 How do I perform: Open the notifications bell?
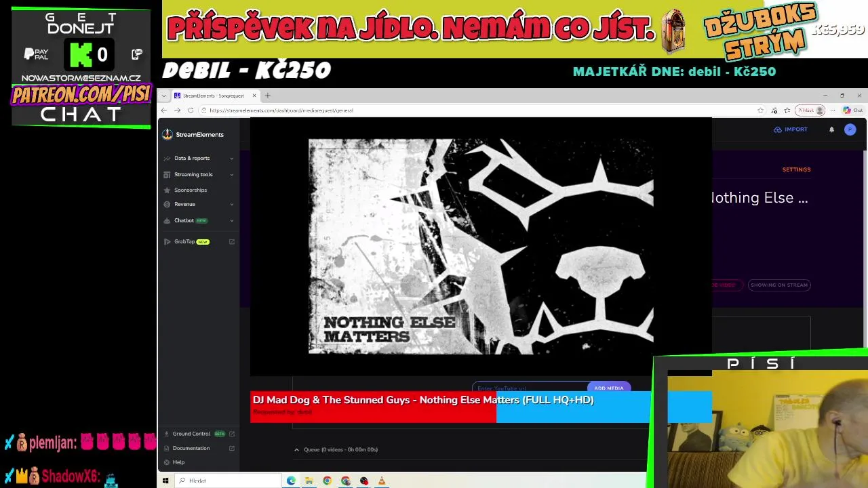tap(831, 129)
